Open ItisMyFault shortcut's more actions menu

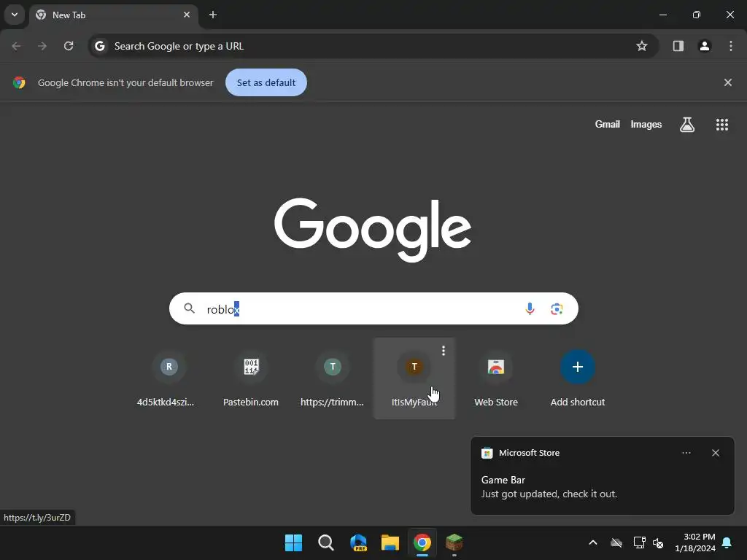tap(444, 351)
